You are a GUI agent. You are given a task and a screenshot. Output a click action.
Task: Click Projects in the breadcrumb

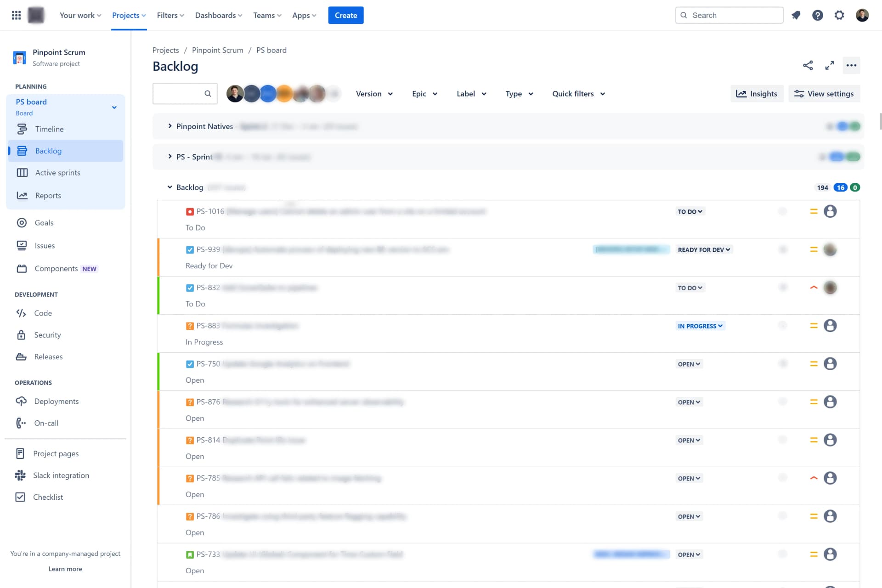(x=166, y=50)
